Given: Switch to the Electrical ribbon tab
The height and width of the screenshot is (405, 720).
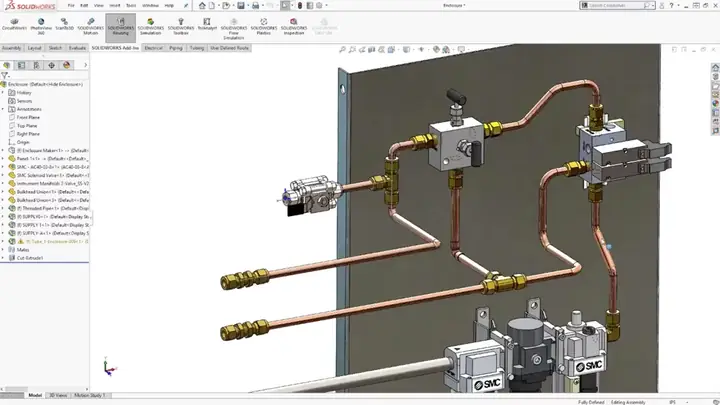Looking at the screenshot, I should pos(153,48).
